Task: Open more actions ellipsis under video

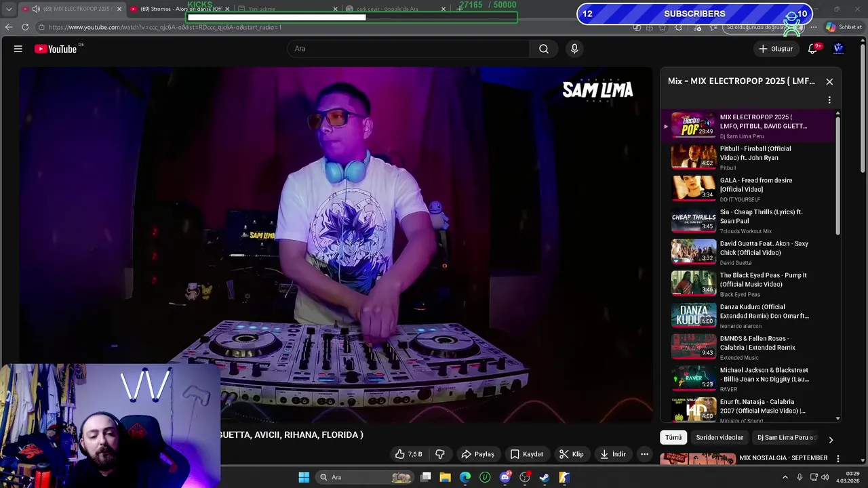Action: tap(645, 454)
